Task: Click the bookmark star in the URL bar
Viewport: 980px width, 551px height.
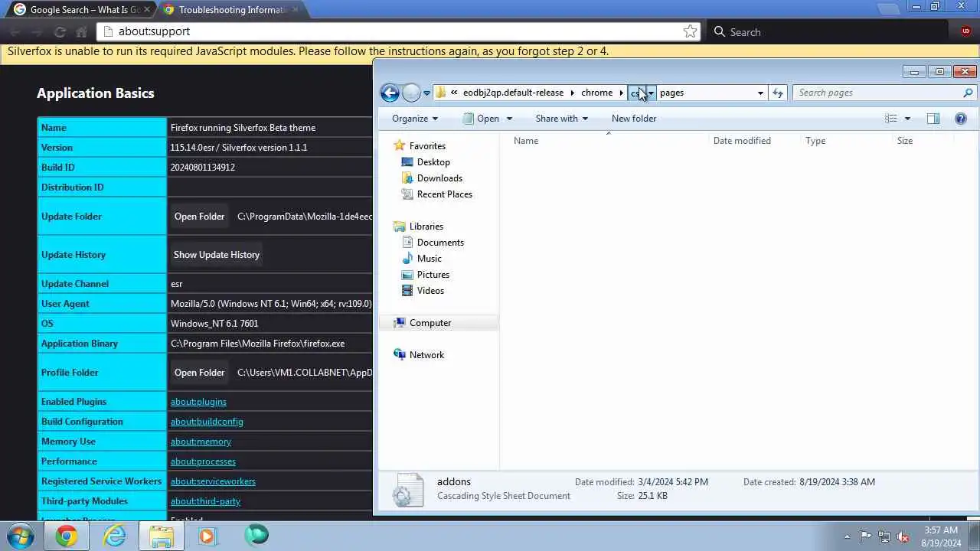Action: coord(690,31)
